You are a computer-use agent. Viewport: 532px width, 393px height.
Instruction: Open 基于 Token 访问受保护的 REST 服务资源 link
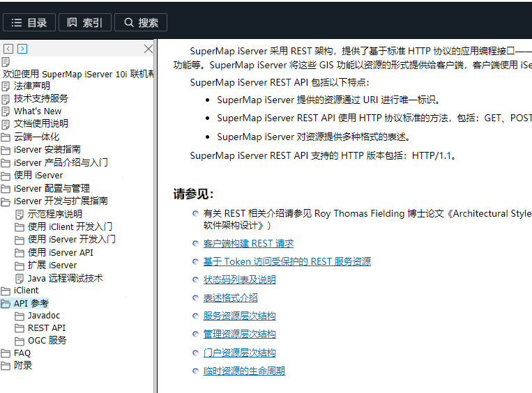click(287, 261)
